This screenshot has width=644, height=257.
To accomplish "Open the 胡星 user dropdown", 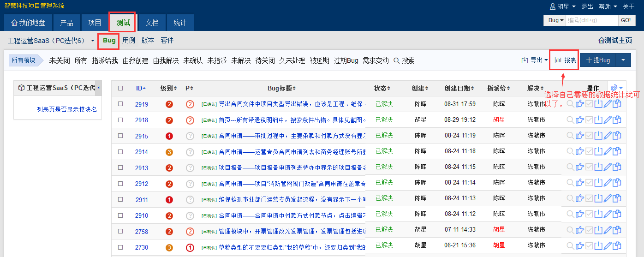I will 563,6.
